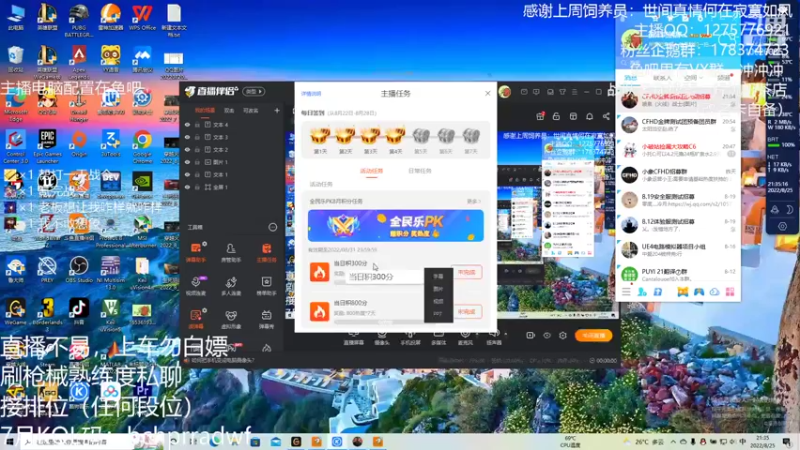
Task: Click the user avatar in 直播伴侣 title bar
Action: coord(505,92)
